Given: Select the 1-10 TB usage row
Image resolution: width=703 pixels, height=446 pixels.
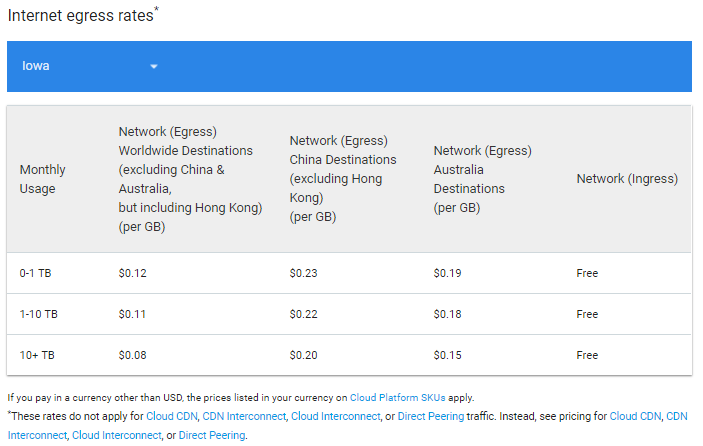Looking at the screenshot, I should 349,314.
